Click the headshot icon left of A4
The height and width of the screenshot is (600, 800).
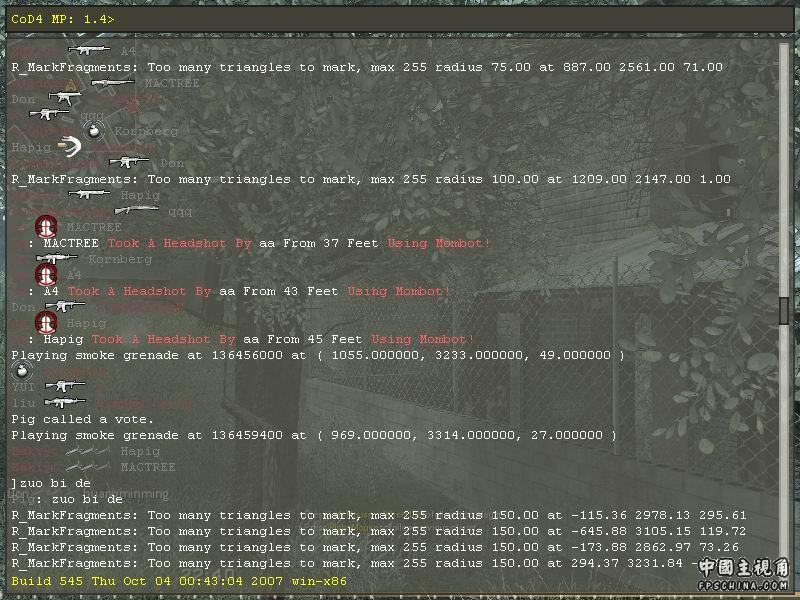[x=46, y=274]
